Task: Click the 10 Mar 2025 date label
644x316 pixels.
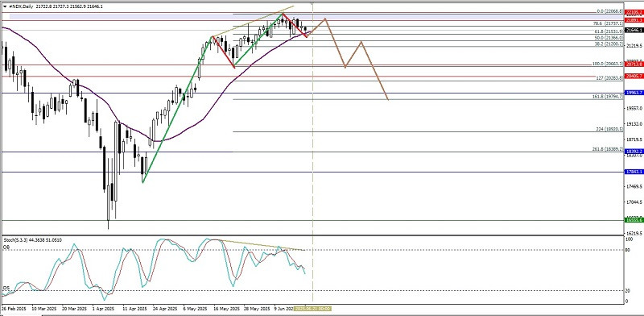Action: click(43, 308)
